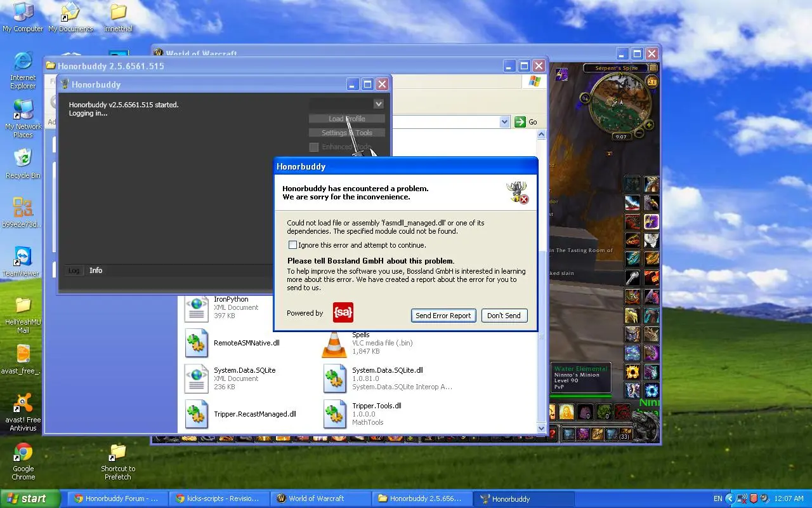This screenshot has width=812, height=508.
Task: Select Tripper.Tools.dll file icon
Action: 335,414
